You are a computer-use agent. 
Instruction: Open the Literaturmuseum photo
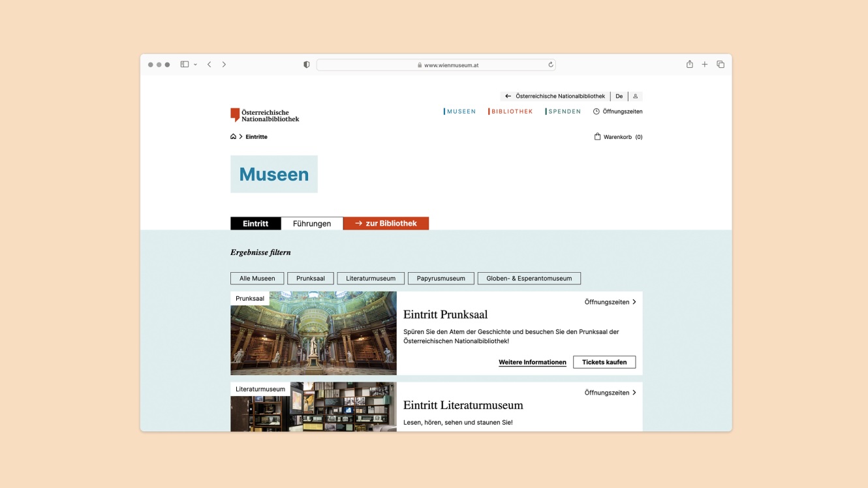pos(313,406)
